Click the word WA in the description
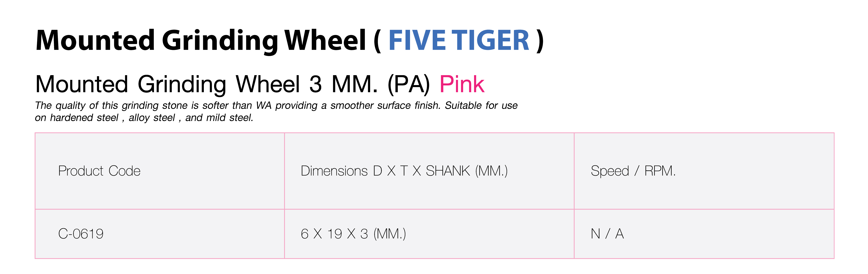 (263, 106)
